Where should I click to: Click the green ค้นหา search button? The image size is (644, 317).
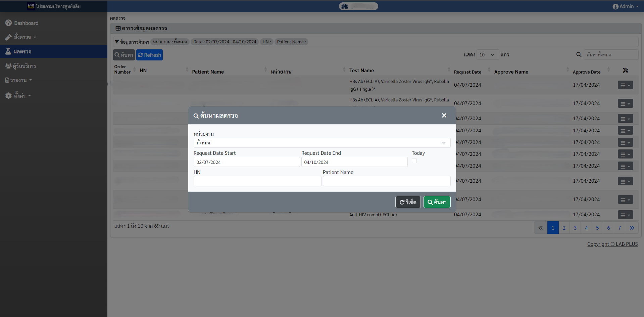tap(437, 202)
